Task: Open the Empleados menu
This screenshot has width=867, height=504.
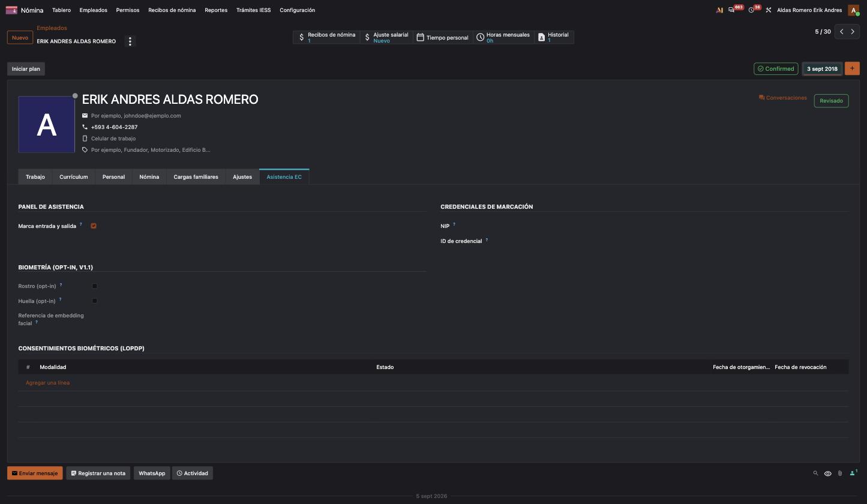Action: [x=93, y=10]
